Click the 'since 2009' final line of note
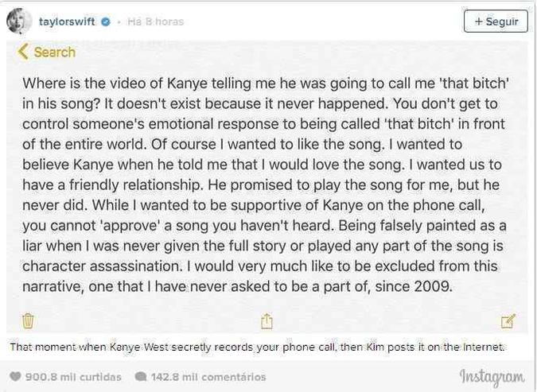 (237, 286)
